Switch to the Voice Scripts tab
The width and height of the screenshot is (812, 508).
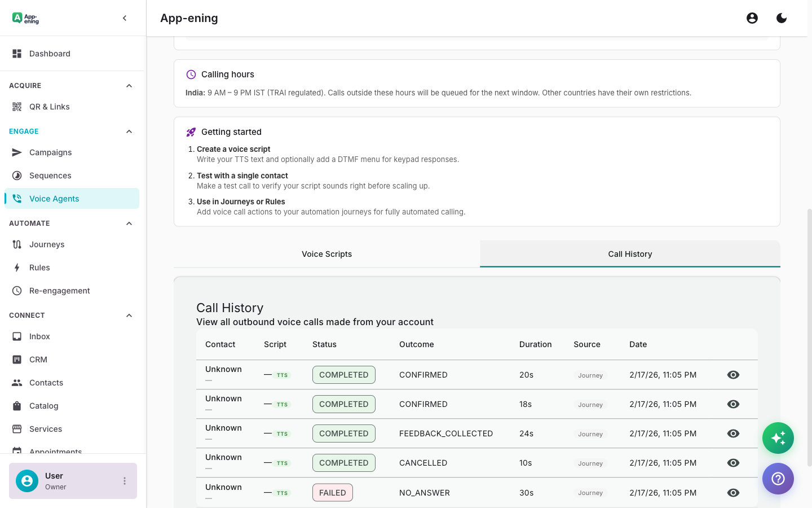point(326,254)
